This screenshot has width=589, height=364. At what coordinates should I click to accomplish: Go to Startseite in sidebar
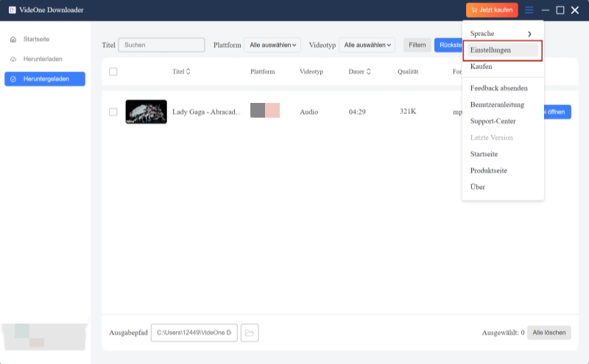coord(35,38)
